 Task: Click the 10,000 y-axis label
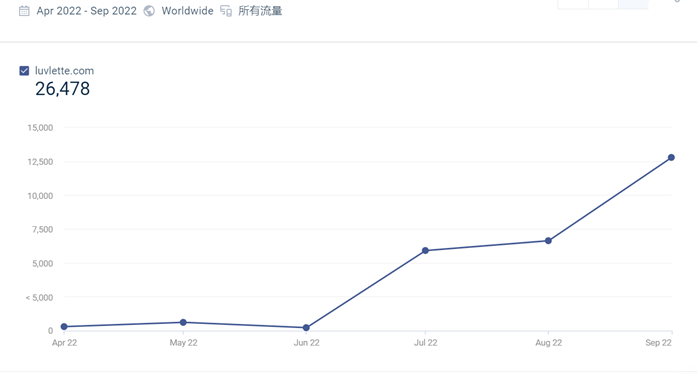pyautogui.click(x=40, y=196)
